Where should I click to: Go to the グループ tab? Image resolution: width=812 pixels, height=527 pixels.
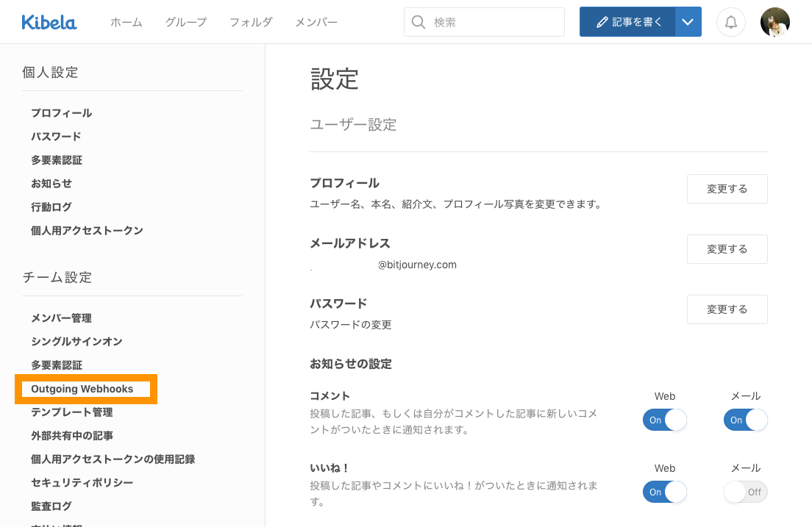tap(185, 22)
